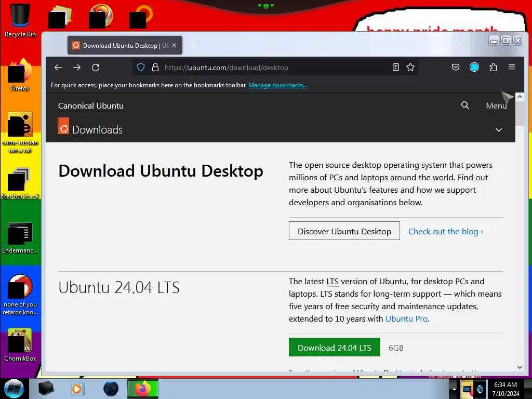
Task: Reload the Ubuntu download page
Action: 96,67
